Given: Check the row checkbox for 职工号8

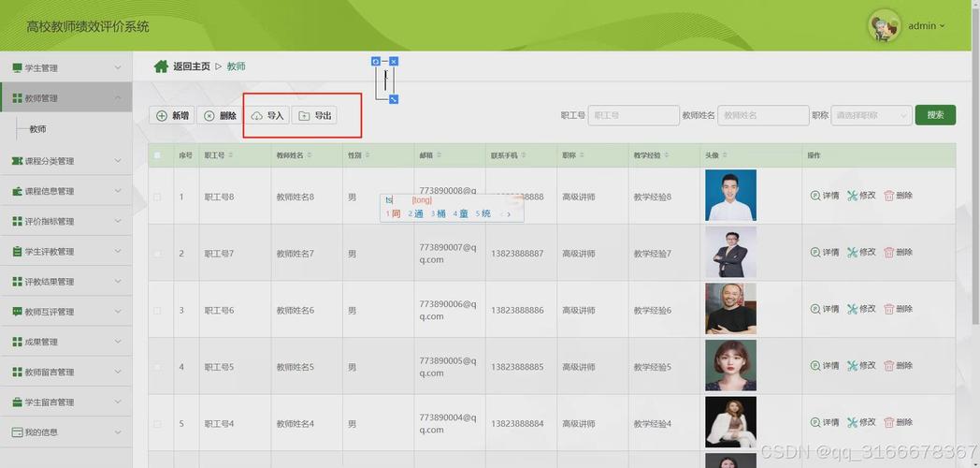Looking at the screenshot, I should point(157,197).
